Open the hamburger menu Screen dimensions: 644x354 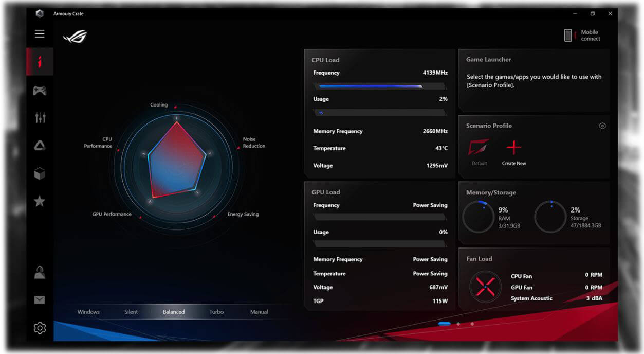[x=40, y=34]
